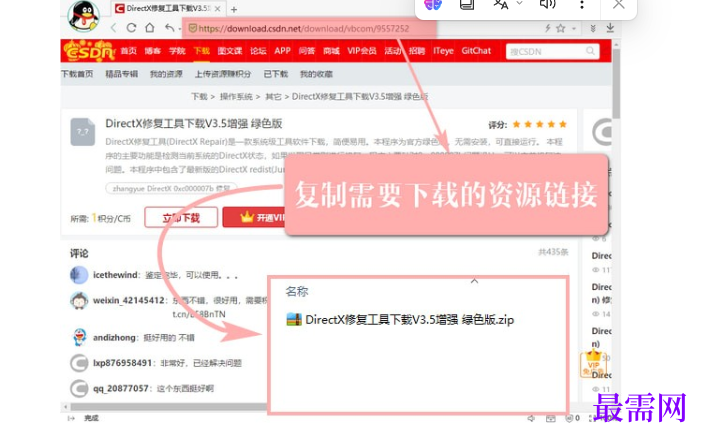
Task: Open 首页 in the CSDN red navbar
Action: [x=128, y=51]
